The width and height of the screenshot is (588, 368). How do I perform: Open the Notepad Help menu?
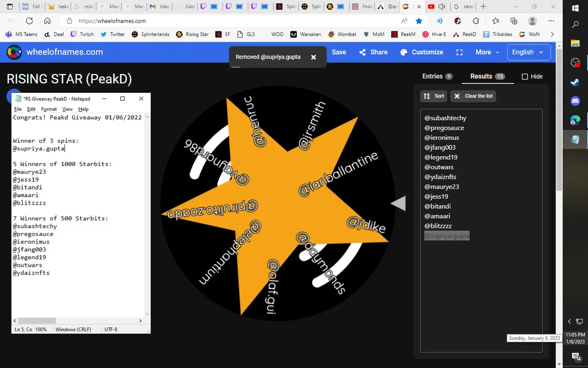[83, 109]
